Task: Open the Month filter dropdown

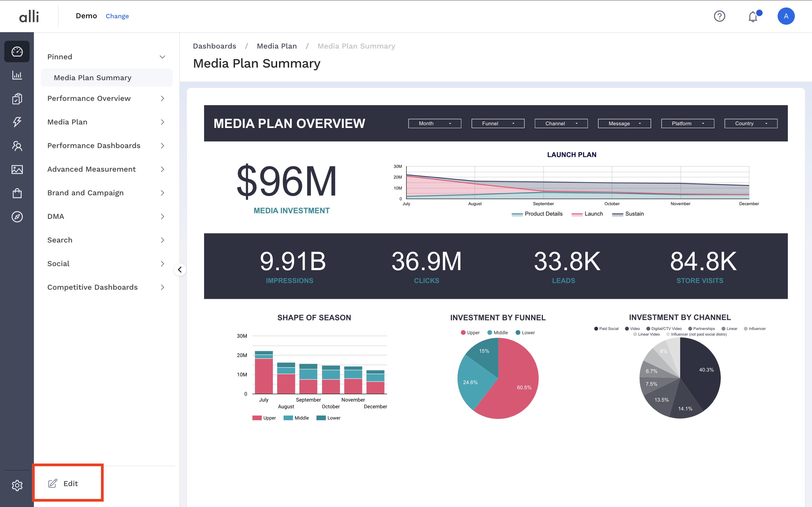Action: (434, 123)
